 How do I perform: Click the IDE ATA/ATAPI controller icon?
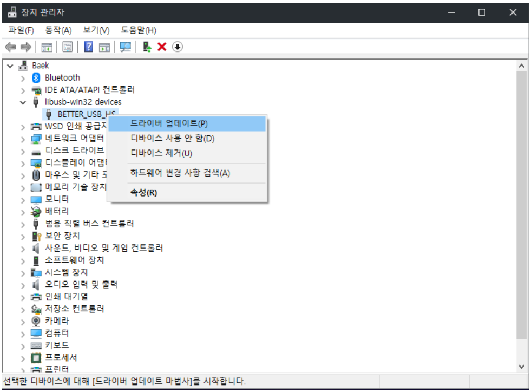36,90
